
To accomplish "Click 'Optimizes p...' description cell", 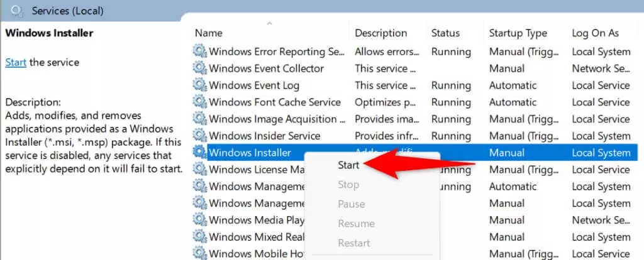I will 384,102.
